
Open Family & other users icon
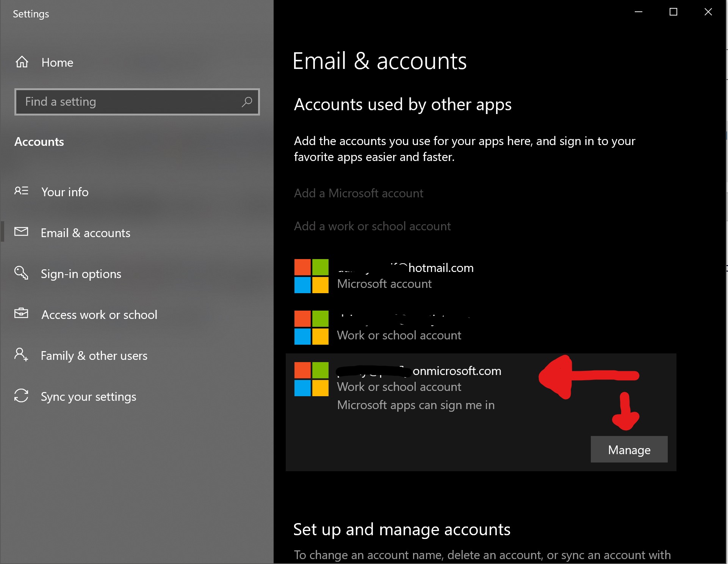22,355
